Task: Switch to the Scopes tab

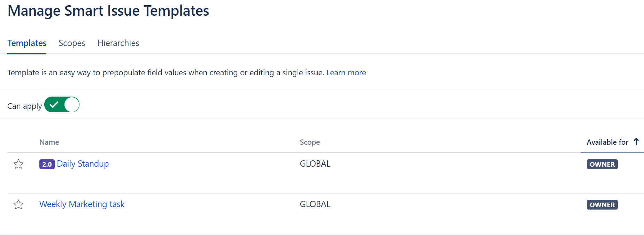Action: point(72,43)
